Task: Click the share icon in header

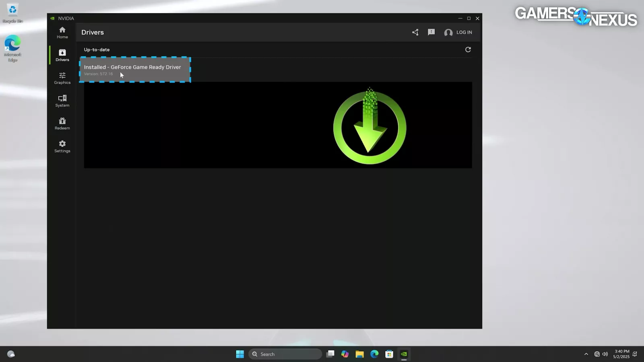Action: (415, 33)
